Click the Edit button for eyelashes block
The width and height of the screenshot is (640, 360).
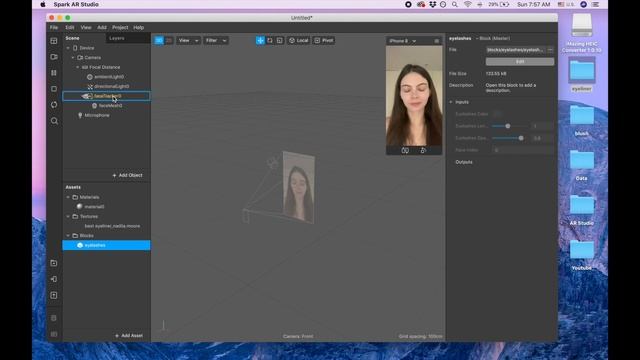pyautogui.click(x=520, y=62)
